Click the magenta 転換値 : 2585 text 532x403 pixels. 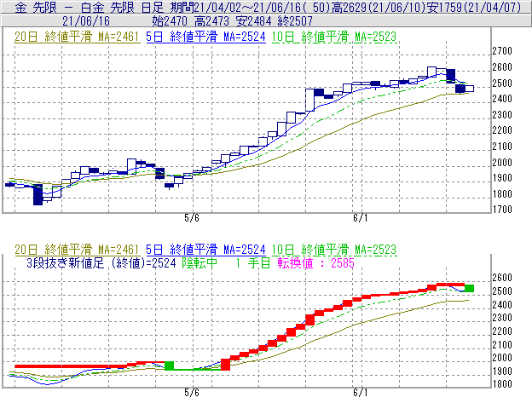tap(315, 263)
